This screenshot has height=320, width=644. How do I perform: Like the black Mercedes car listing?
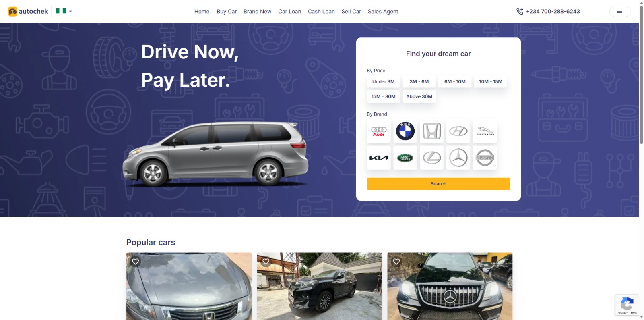[396, 262]
